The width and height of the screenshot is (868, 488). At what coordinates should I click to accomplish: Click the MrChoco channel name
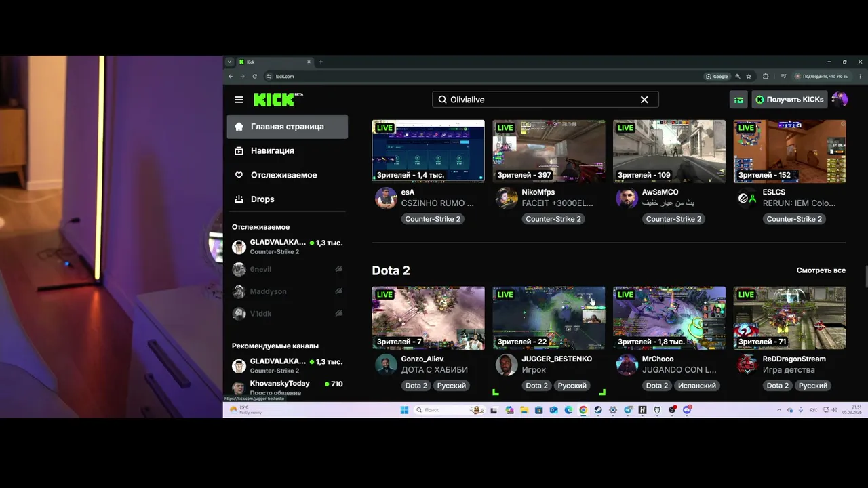658,359
